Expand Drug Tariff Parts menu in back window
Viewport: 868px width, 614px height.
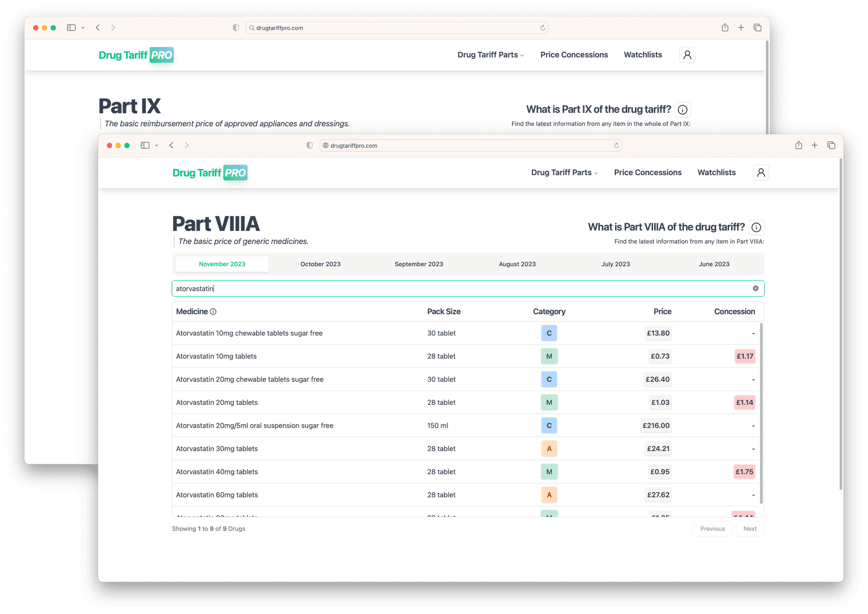tap(491, 55)
